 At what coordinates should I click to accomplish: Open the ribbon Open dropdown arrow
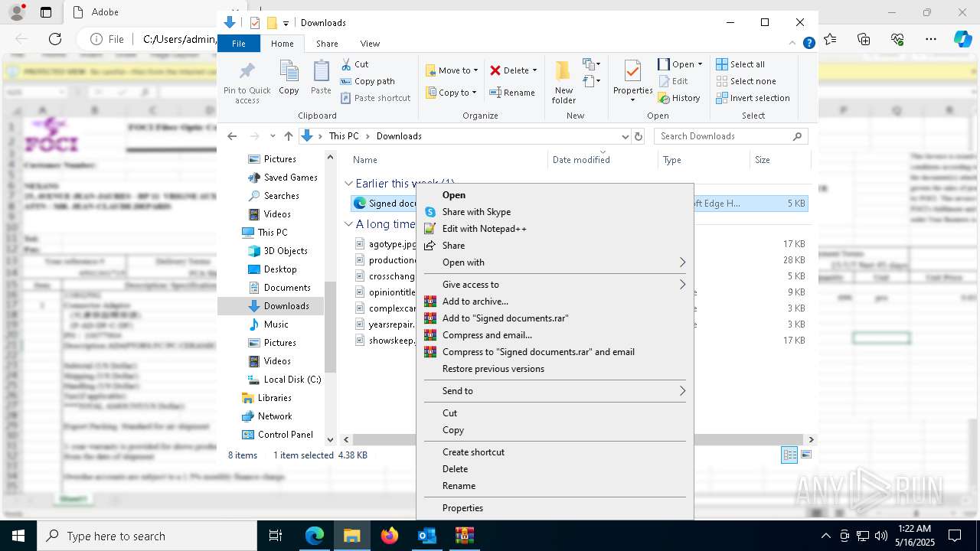click(700, 64)
